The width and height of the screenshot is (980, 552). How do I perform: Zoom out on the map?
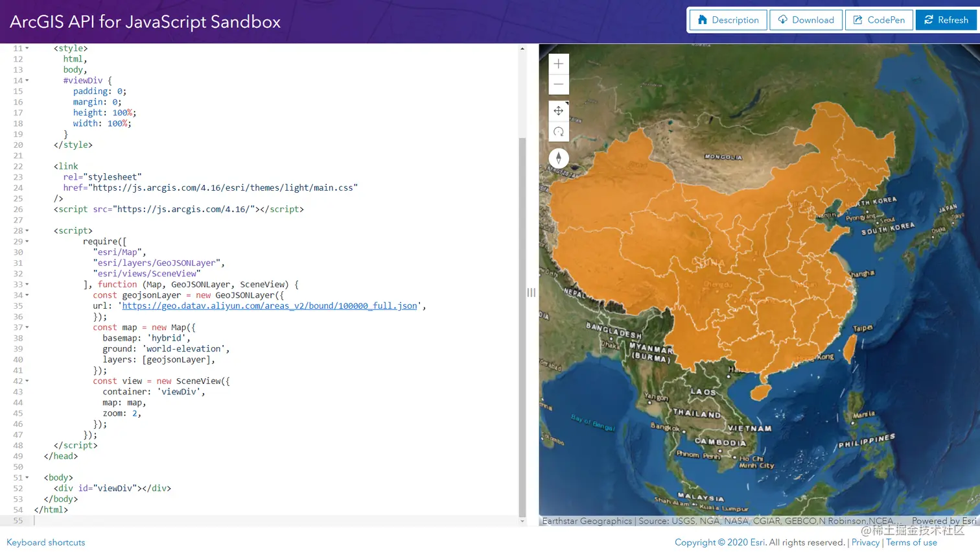(x=558, y=84)
